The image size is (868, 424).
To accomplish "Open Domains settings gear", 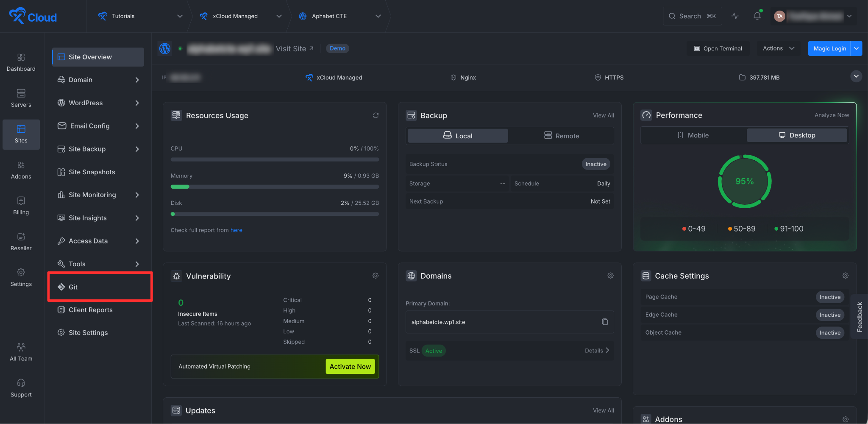I will [x=610, y=276].
